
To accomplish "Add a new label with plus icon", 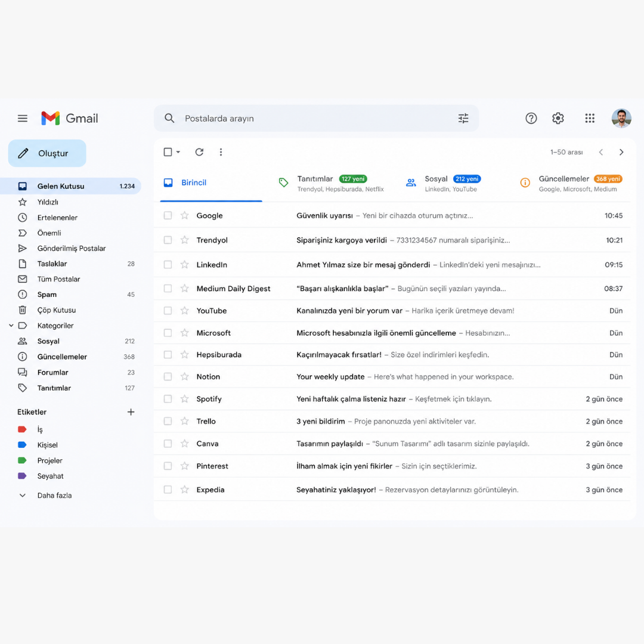I will point(131,412).
